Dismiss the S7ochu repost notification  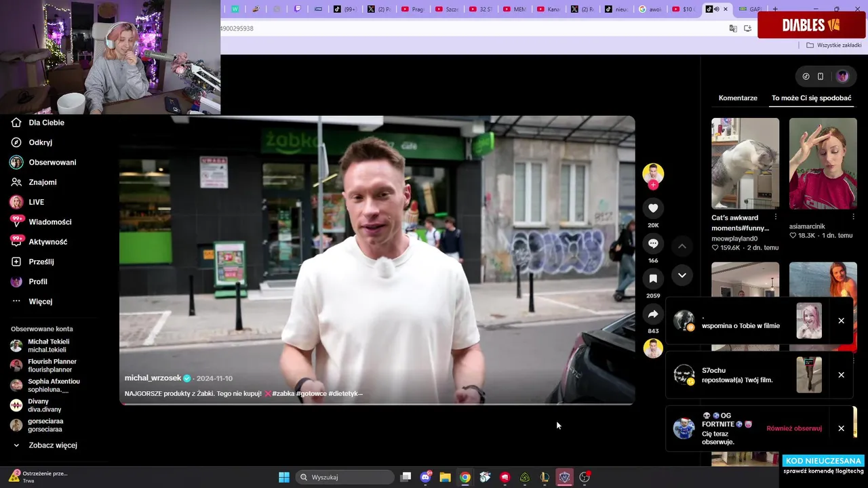pos(841,375)
